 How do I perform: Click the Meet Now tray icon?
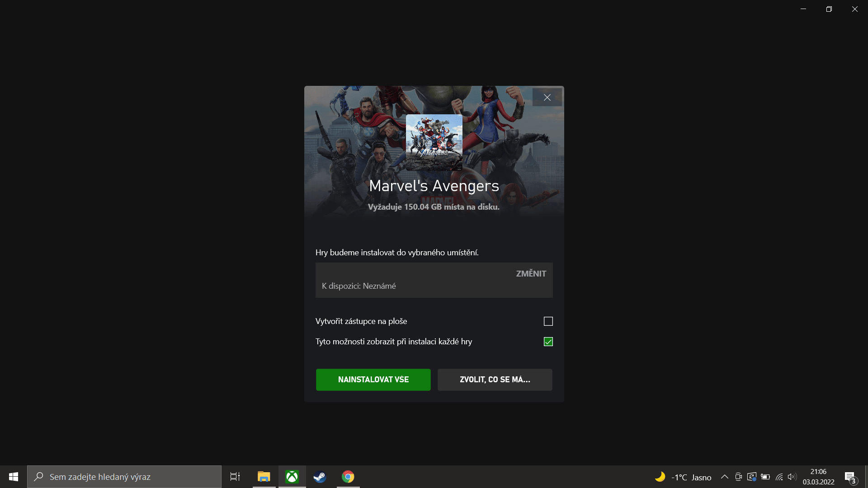pyautogui.click(x=738, y=477)
